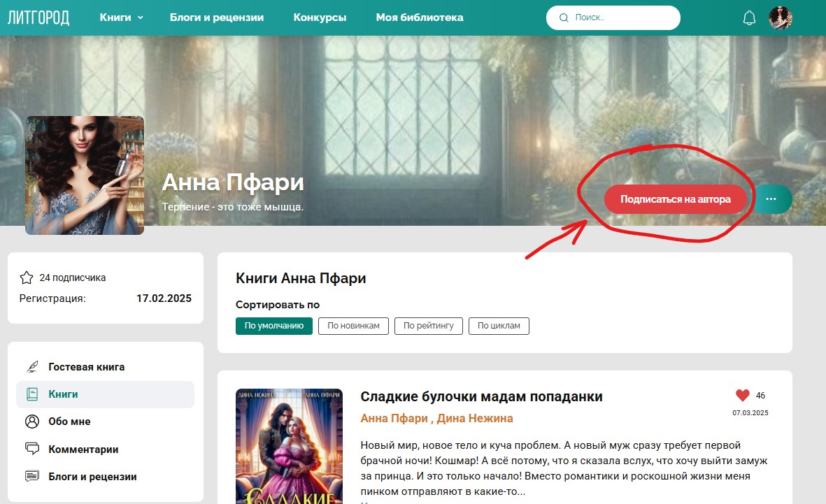Like the book via the heart icon
The height and width of the screenshot is (504, 826).
(x=742, y=396)
